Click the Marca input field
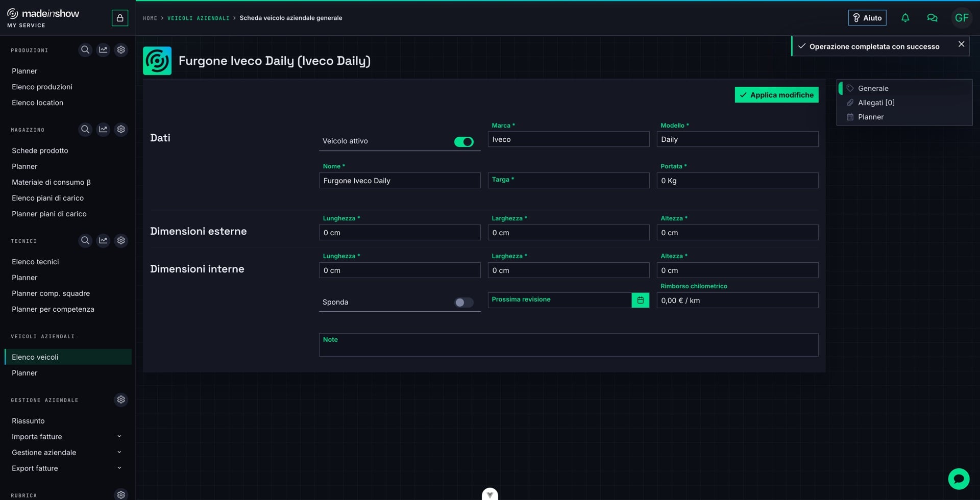Image resolution: width=980 pixels, height=500 pixels. [569, 139]
